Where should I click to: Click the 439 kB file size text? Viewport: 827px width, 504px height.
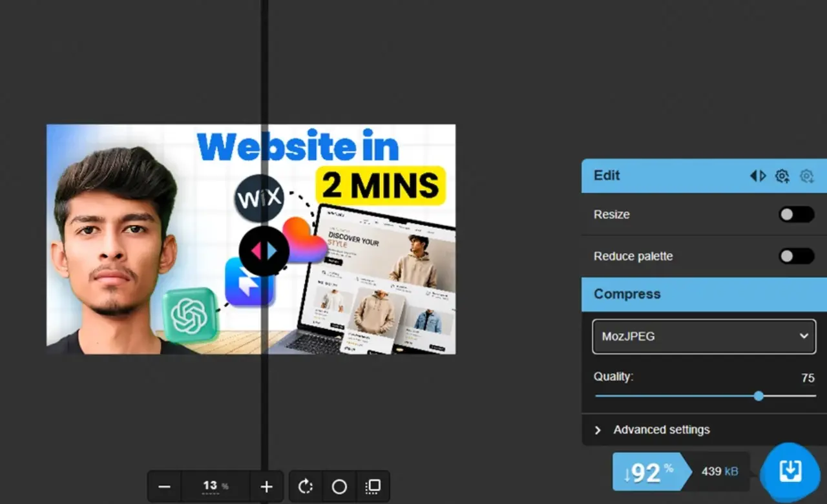pos(720,472)
